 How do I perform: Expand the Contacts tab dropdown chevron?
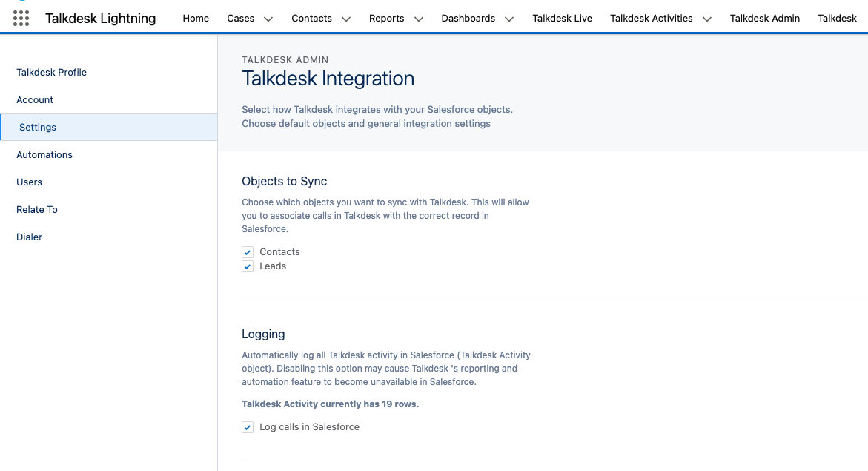(346, 19)
